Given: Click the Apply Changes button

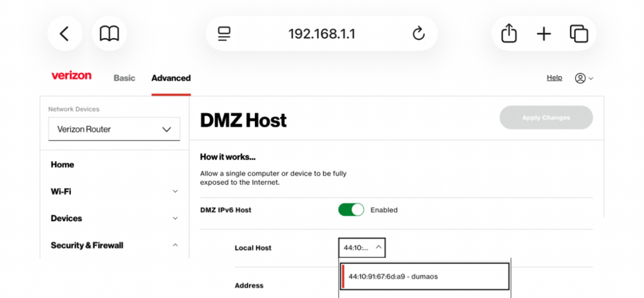Looking at the screenshot, I should [546, 117].
